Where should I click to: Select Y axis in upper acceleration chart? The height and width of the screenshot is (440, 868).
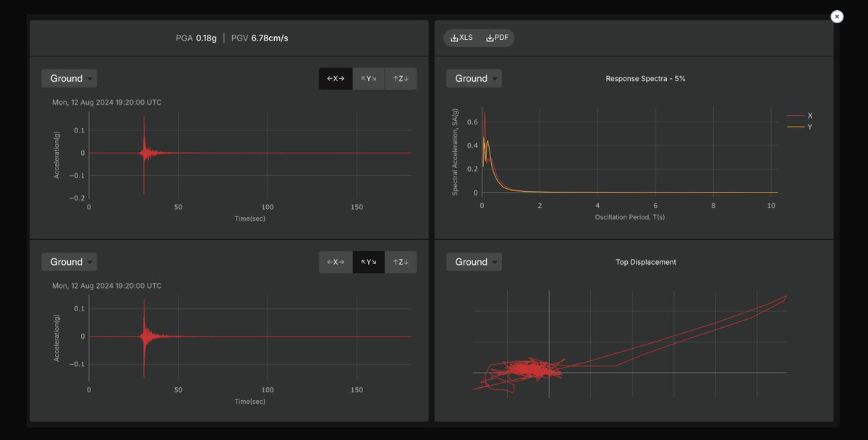(369, 78)
